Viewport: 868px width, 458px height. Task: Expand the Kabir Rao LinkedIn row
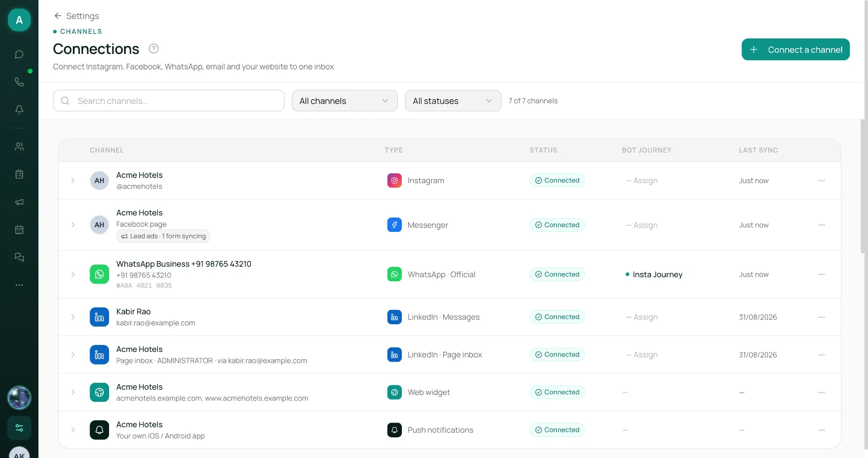coord(73,317)
